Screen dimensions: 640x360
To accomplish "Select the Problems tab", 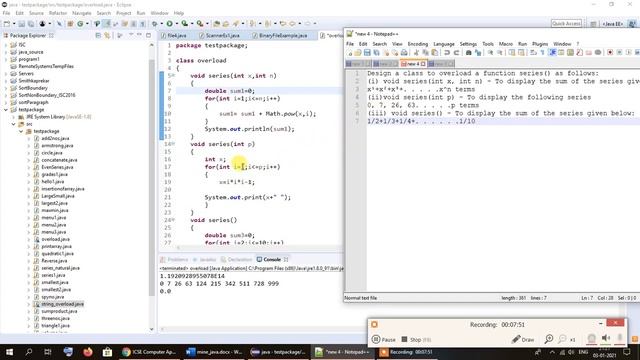I will pos(175,260).
